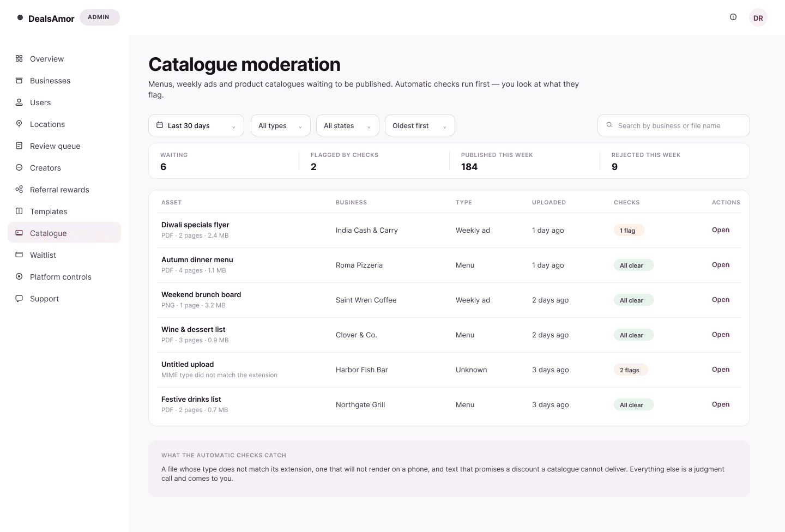
Task: Click the Templates layout icon
Action: pos(19,211)
